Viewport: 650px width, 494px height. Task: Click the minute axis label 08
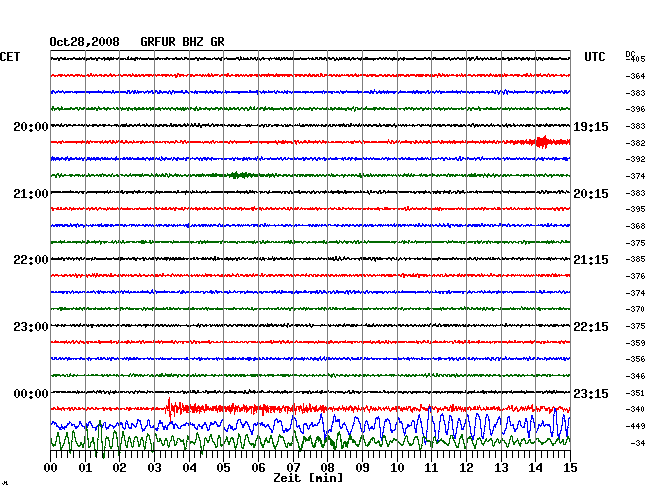pos(327,468)
